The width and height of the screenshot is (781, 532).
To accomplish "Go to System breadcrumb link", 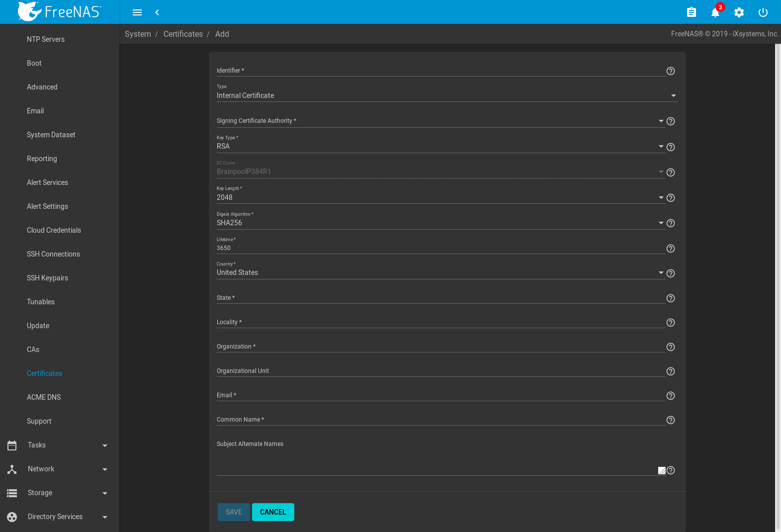I will [x=138, y=34].
